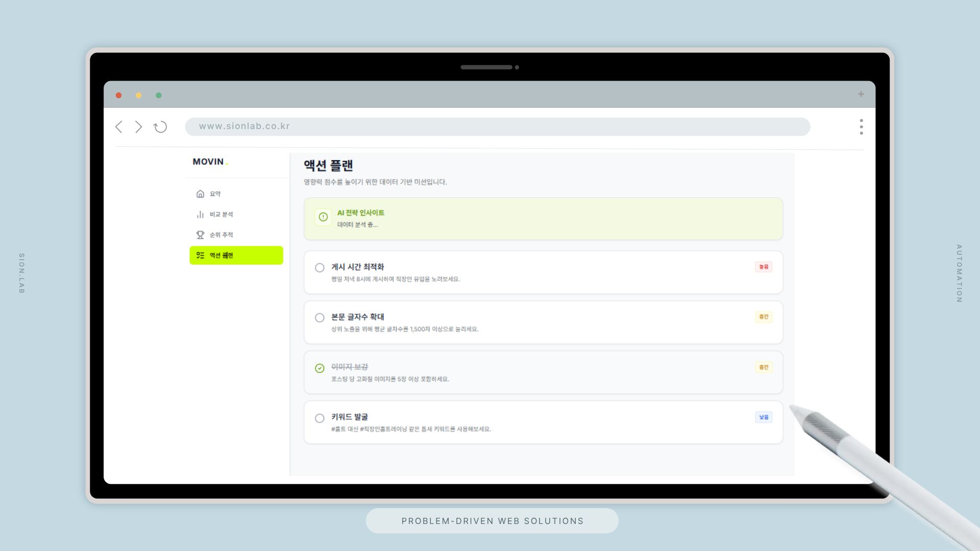Uncheck the completed 이미지 보강 mission

320,368
